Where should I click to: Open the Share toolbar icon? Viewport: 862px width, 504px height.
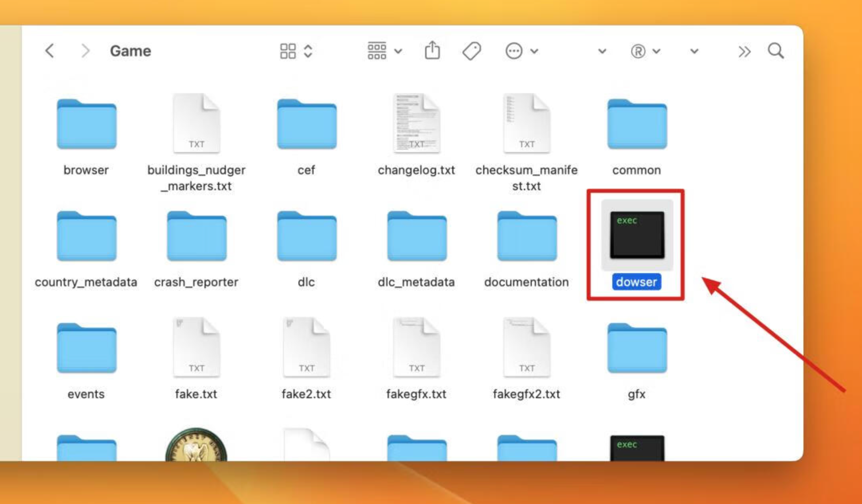[x=432, y=50]
